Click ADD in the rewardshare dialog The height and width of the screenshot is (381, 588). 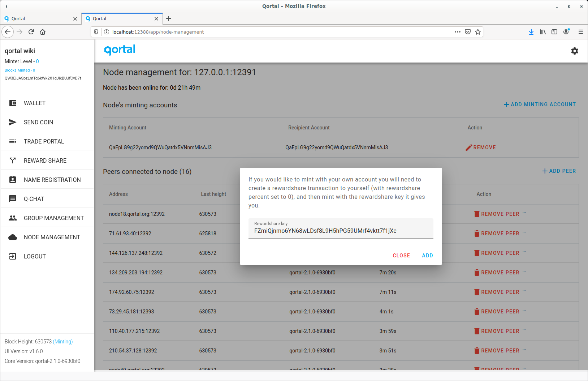coord(427,256)
